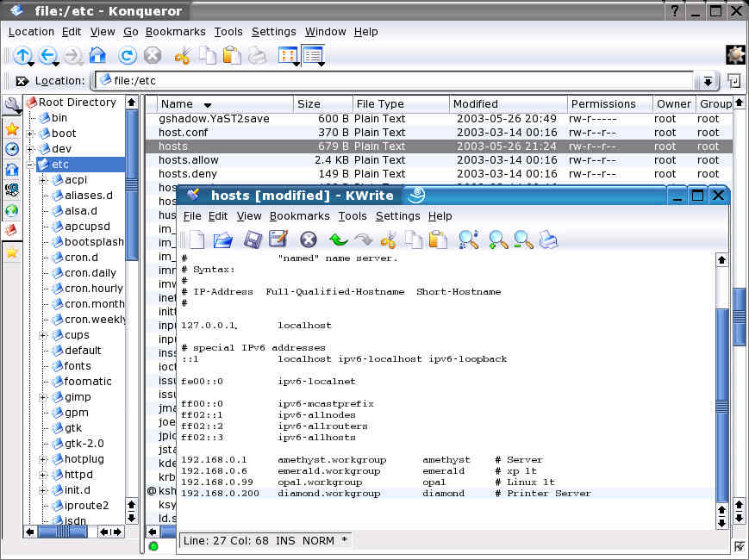Open KWrite File menu
This screenshot has width=749, height=560.
pyautogui.click(x=192, y=216)
